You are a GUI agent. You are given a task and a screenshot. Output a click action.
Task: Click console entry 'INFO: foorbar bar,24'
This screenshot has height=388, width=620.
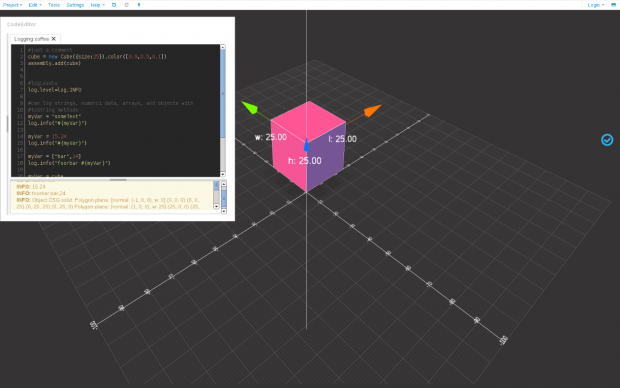41,193
